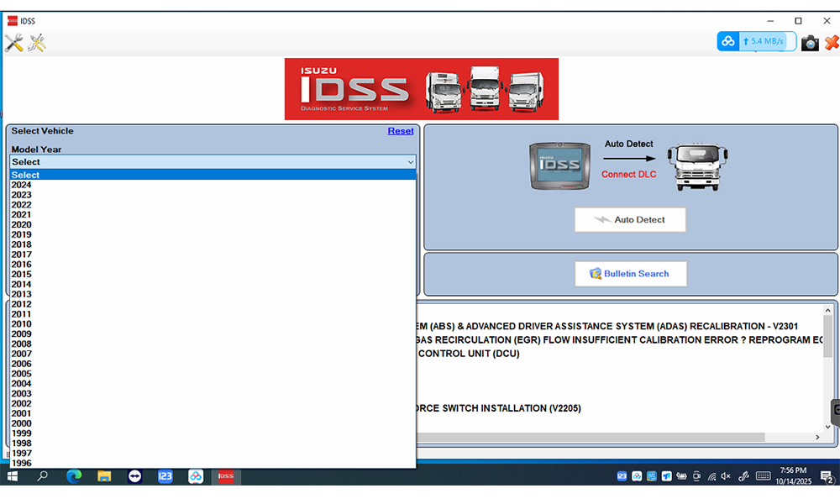Image resolution: width=840 pixels, height=504 pixels.
Task: Select 2024 from Model Year list
Action: (x=22, y=185)
